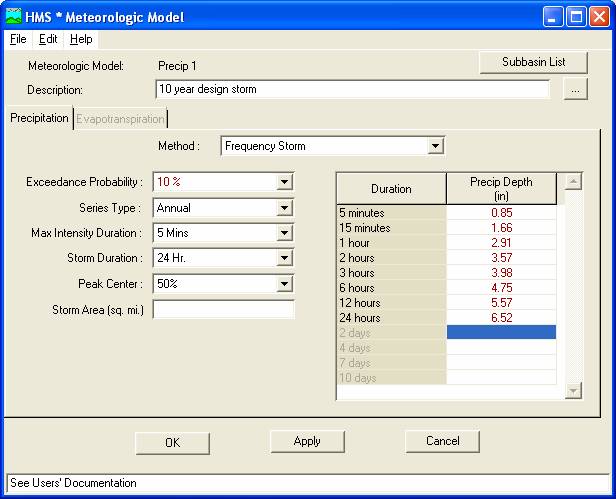Open the Exceedance Probability dropdown
Image resolution: width=616 pixels, height=499 pixels.
click(x=284, y=183)
